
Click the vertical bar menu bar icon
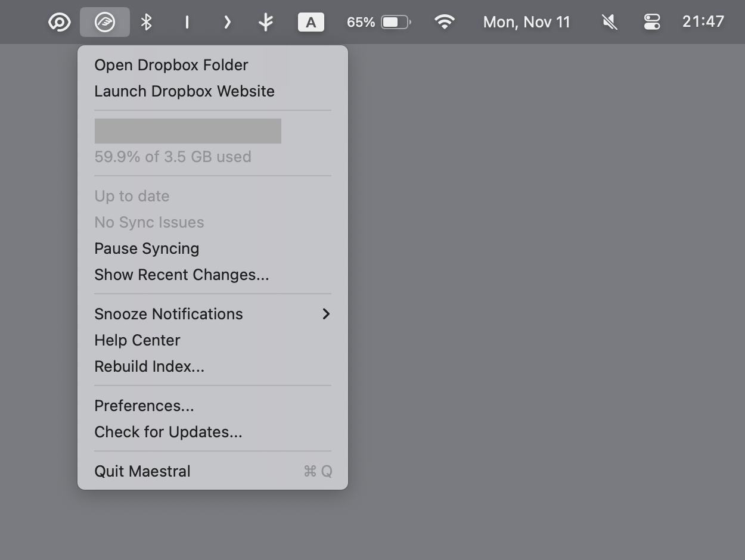pyautogui.click(x=187, y=22)
